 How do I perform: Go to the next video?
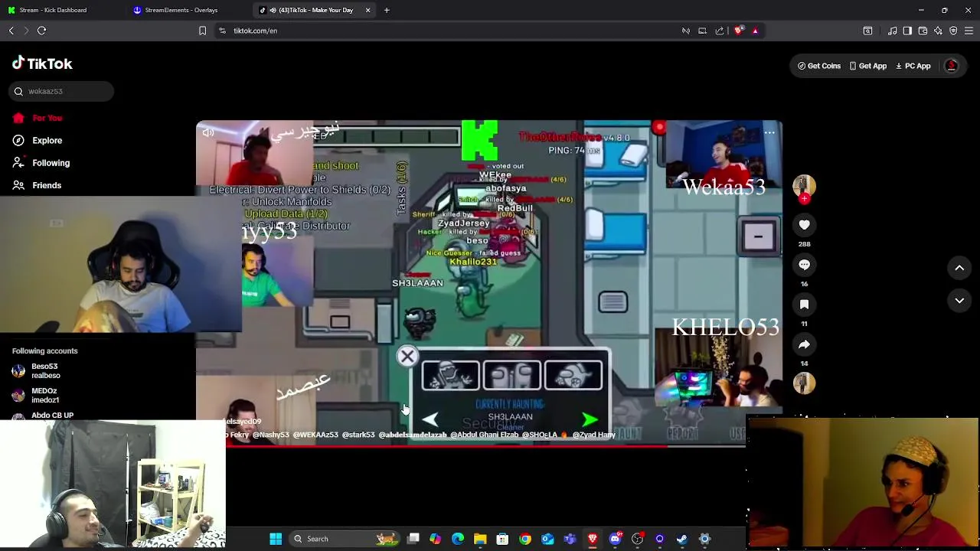959,301
